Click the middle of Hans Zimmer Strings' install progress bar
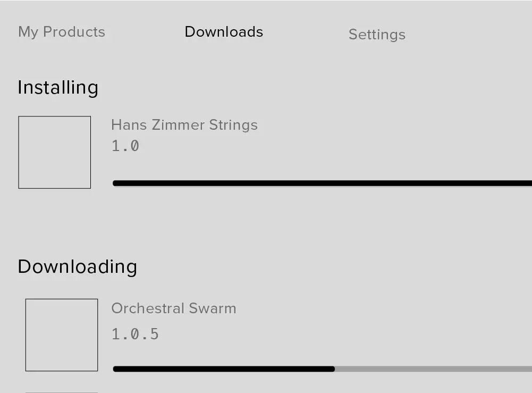Screen dimensions: 532x393 [323, 183]
